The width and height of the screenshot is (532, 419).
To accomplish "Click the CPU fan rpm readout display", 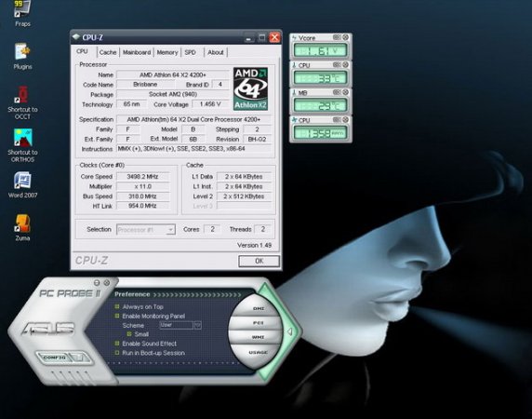I will click(320, 133).
